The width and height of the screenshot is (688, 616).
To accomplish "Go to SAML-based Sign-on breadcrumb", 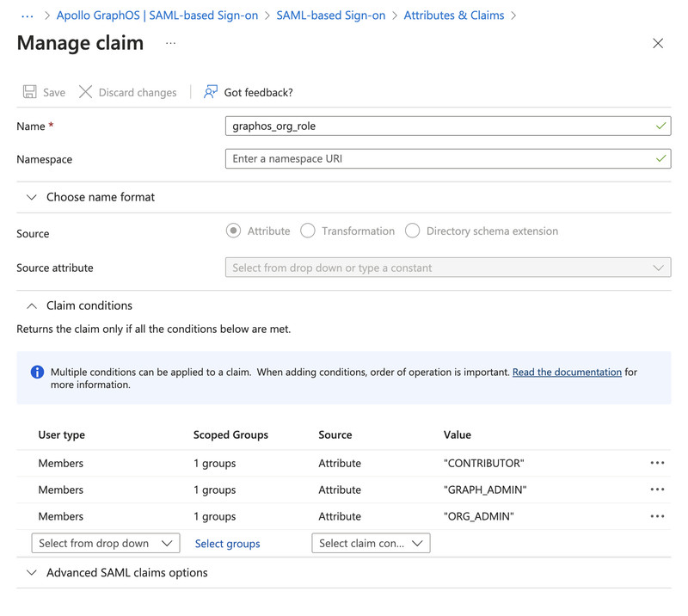I will point(331,15).
